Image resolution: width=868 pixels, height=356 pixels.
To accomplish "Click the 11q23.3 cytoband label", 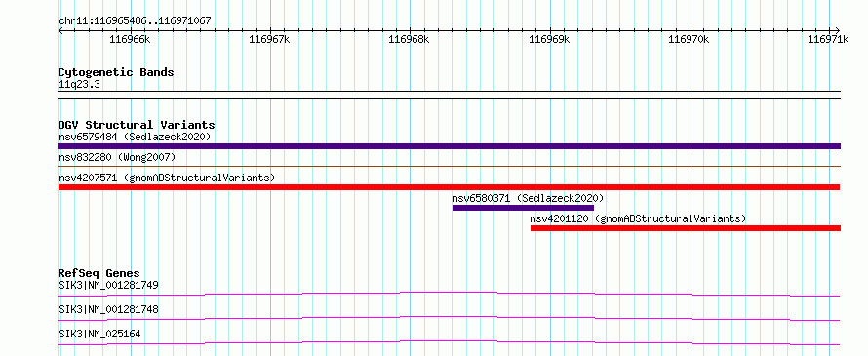I will pos(79,85).
